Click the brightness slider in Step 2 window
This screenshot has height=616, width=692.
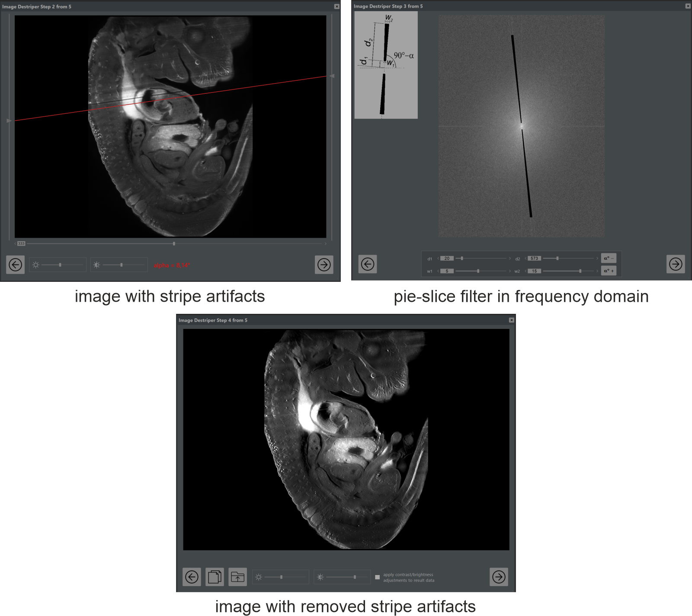click(x=60, y=265)
